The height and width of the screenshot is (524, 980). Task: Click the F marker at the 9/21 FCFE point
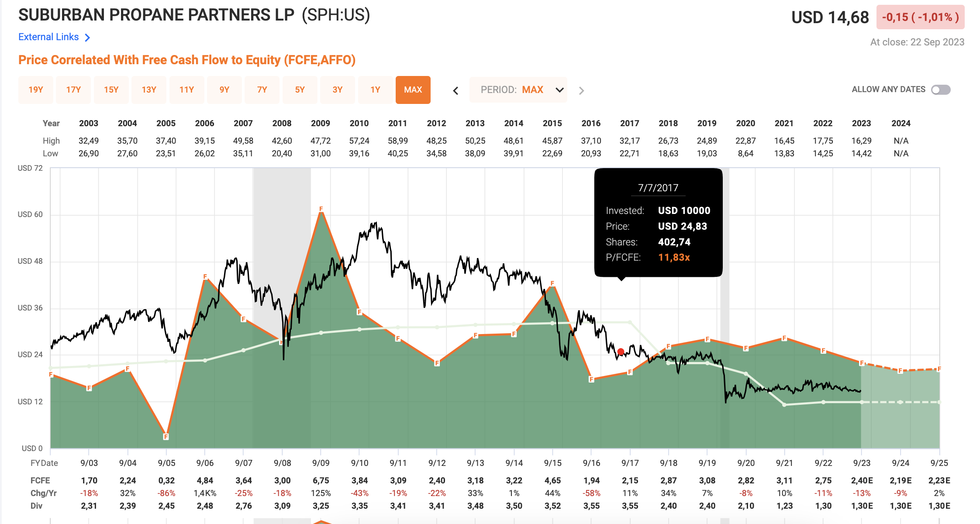tap(784, 338)
